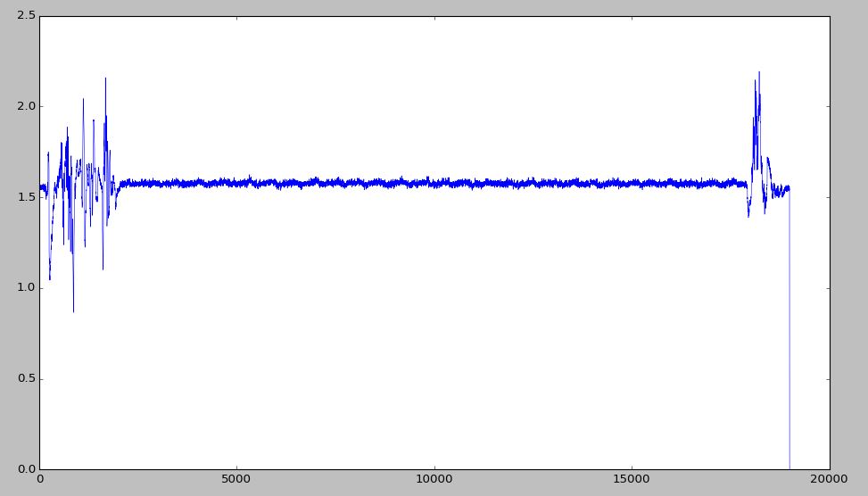Click the y-axis label 0.0
This screenshot has height=496, width=868.
[x=26, y=469]
